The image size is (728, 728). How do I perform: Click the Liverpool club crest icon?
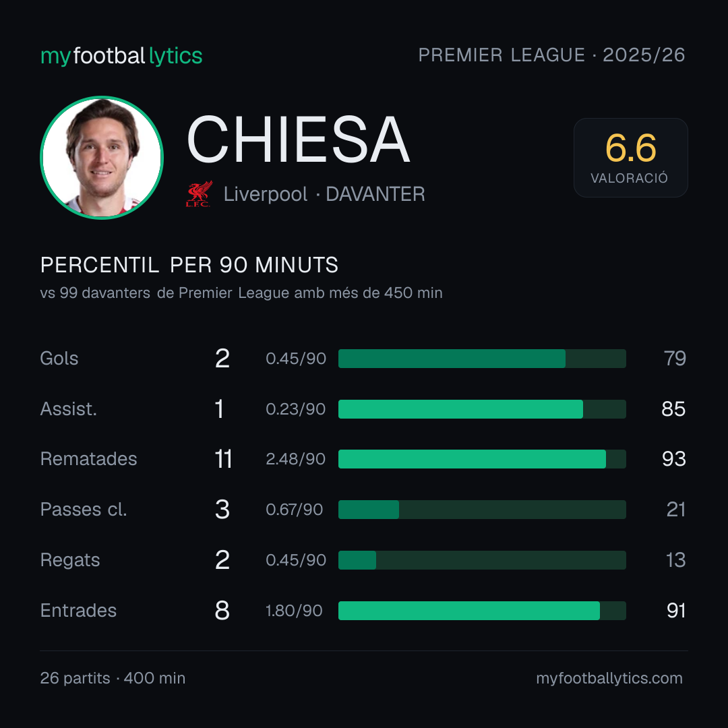(199, 194)
